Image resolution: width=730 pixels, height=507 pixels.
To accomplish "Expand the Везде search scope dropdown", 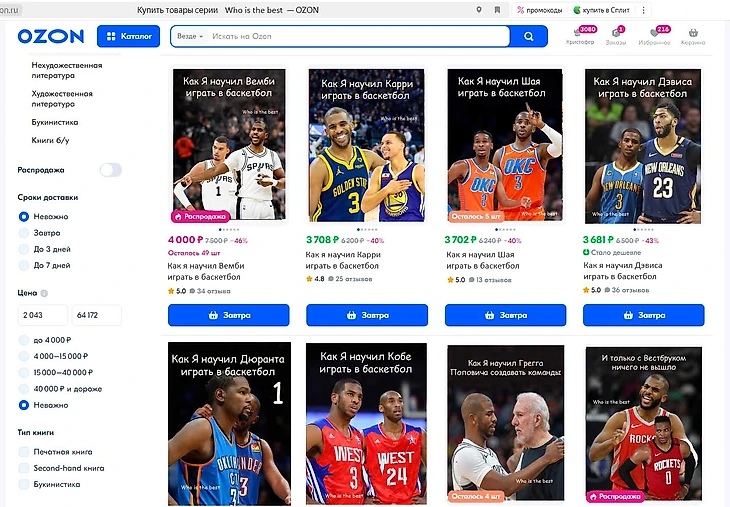I will tap(190, 36).
